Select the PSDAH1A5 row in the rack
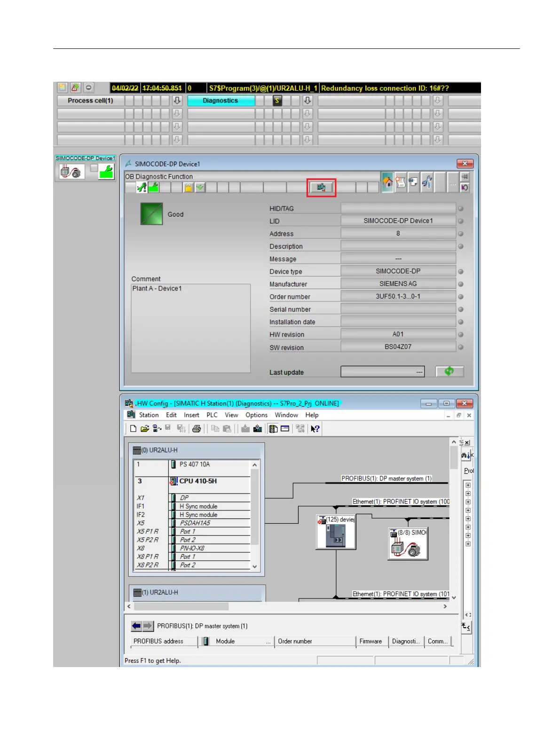 click(x=192, y=523)
